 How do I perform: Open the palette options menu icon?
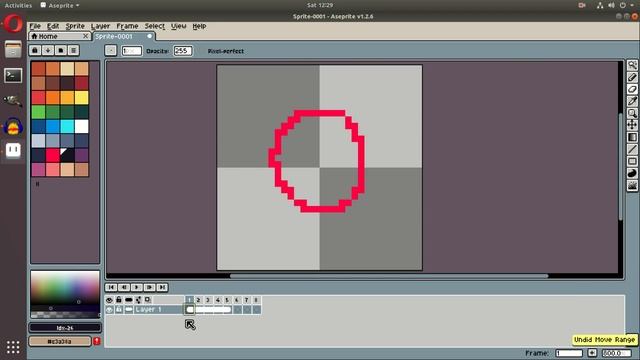coord(73,50)
